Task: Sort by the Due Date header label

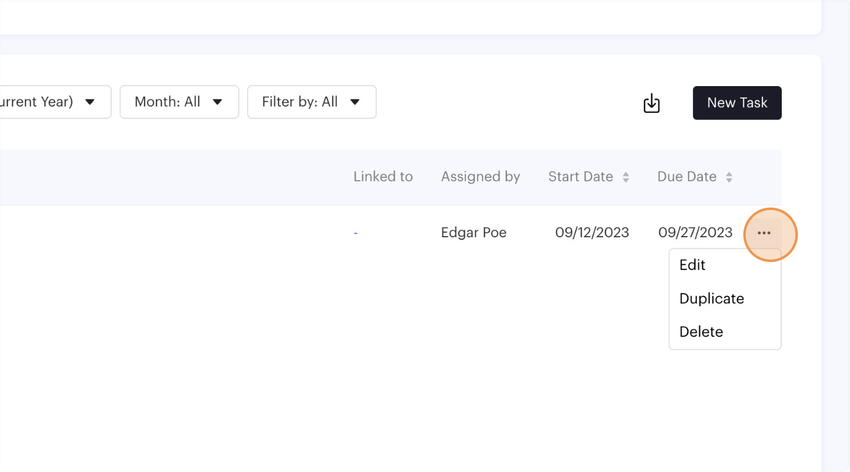Action: pos(687,177)
